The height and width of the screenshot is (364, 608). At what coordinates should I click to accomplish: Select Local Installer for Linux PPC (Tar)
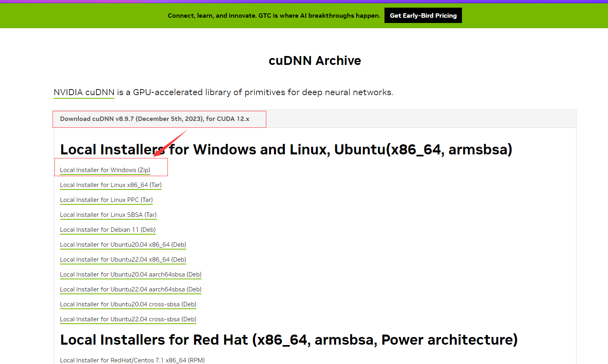point(106,200)
